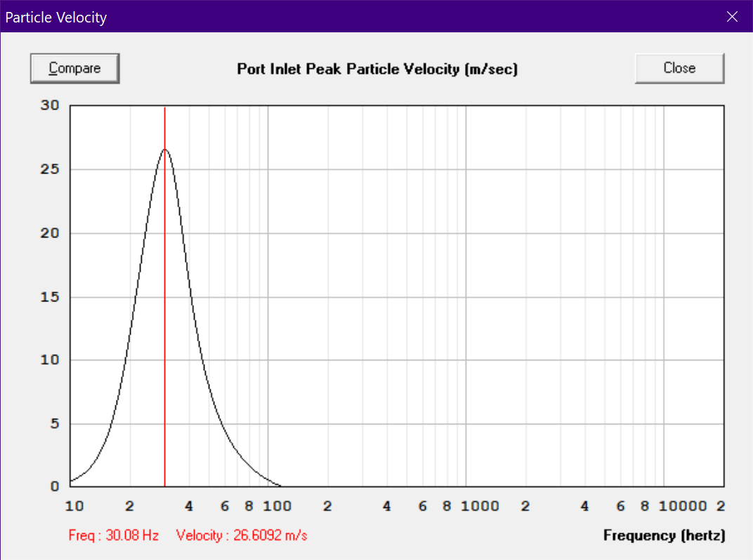Click the '1000' frequency axis label

click(480, 506)
